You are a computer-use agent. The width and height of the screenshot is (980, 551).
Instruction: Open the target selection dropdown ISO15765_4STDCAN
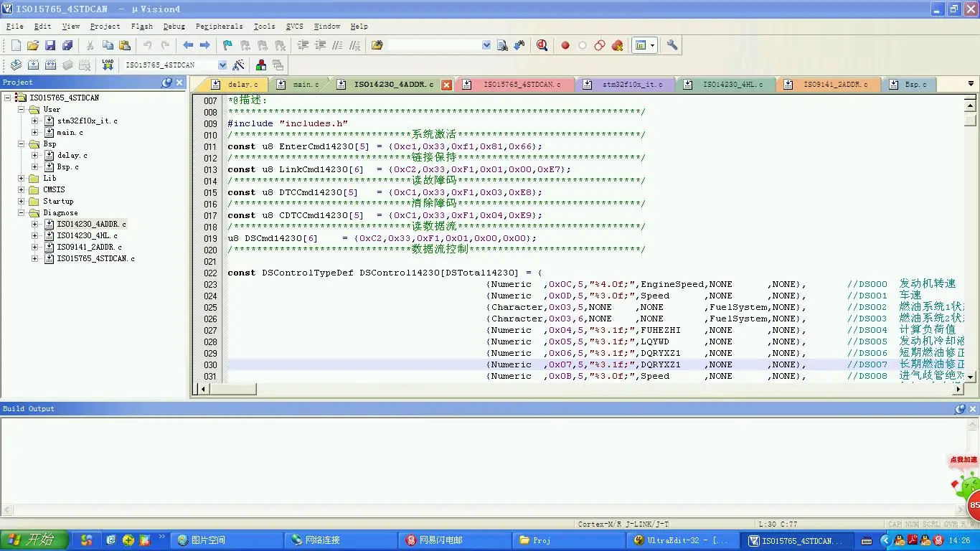pyautogui.click(x=222, y=65)
